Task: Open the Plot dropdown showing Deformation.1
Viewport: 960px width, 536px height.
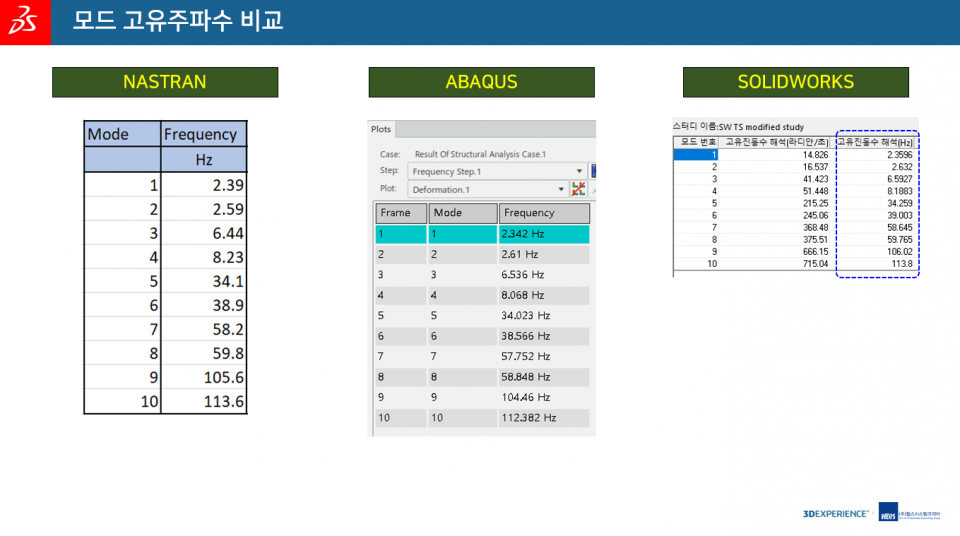Action: coord(488,189)
